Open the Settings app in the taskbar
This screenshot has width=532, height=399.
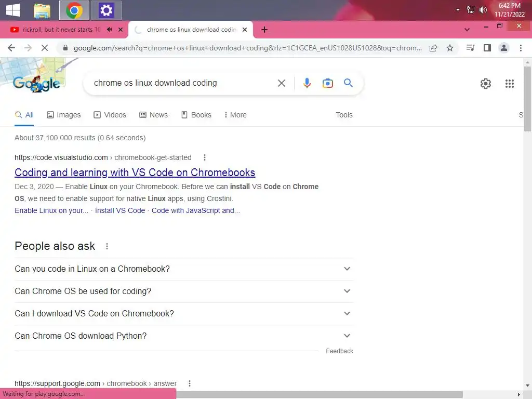click(106, 10)
